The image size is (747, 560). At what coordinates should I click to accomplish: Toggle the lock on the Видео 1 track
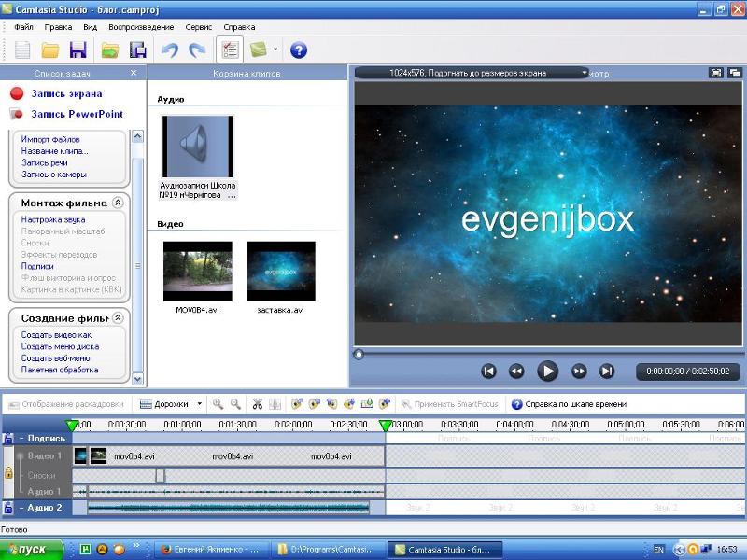(8, 472)
